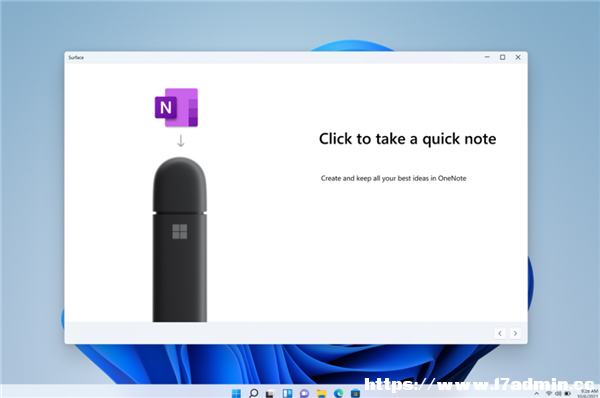The height and width of the screenshot is (398, 600).
Task: Click the OneNote app logo
Action: [x=176, y=108]
